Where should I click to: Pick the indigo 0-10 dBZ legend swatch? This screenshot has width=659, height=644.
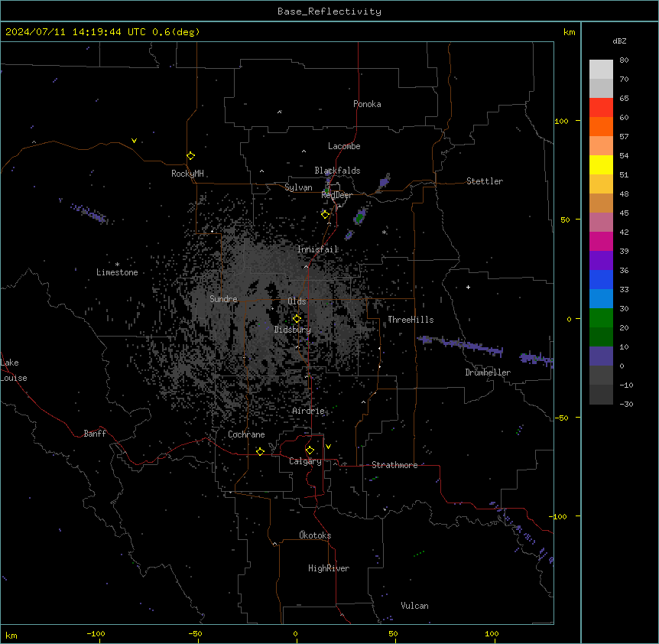point(601,356)
